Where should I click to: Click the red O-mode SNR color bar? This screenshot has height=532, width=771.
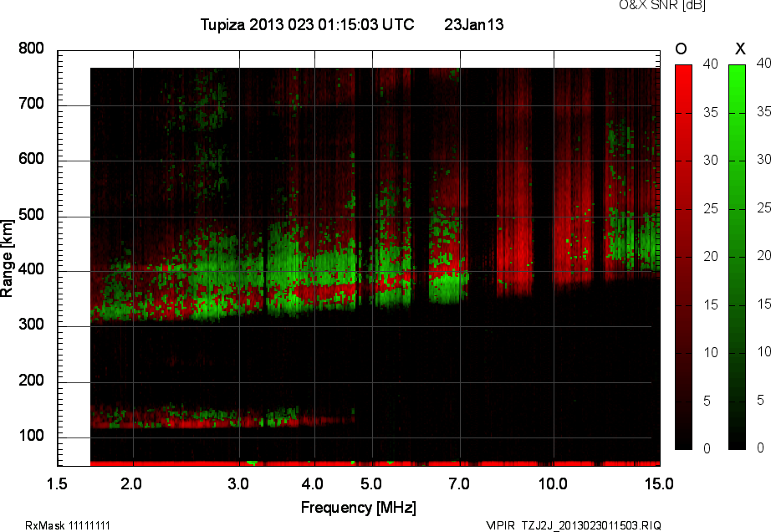pyautogui.click(x=683, y=257)
